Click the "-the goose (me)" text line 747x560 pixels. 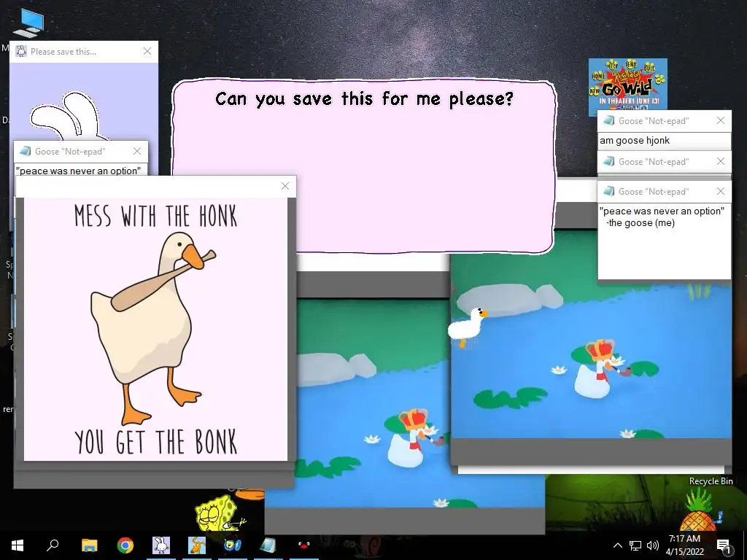640,223
